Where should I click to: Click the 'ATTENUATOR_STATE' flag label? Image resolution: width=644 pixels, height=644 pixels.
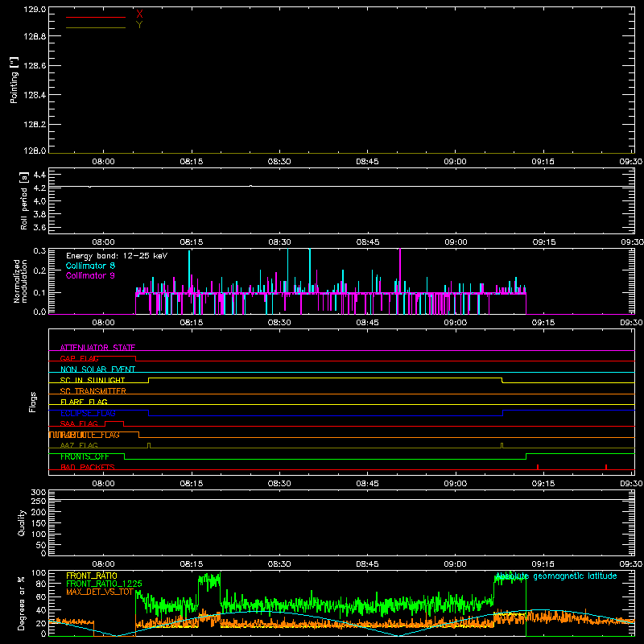pyautogui.click(x=97, y=348)
